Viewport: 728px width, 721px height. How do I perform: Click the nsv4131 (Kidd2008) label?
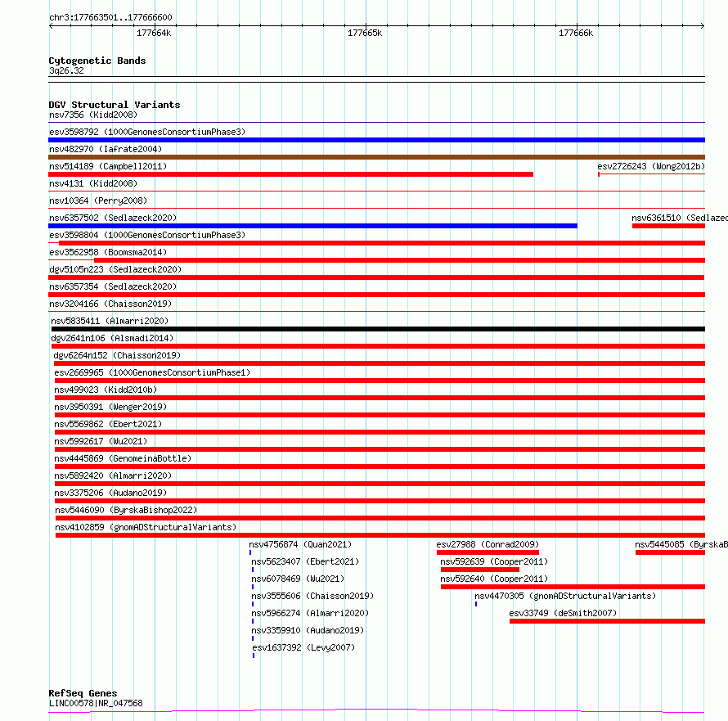(x=93, y=183)
